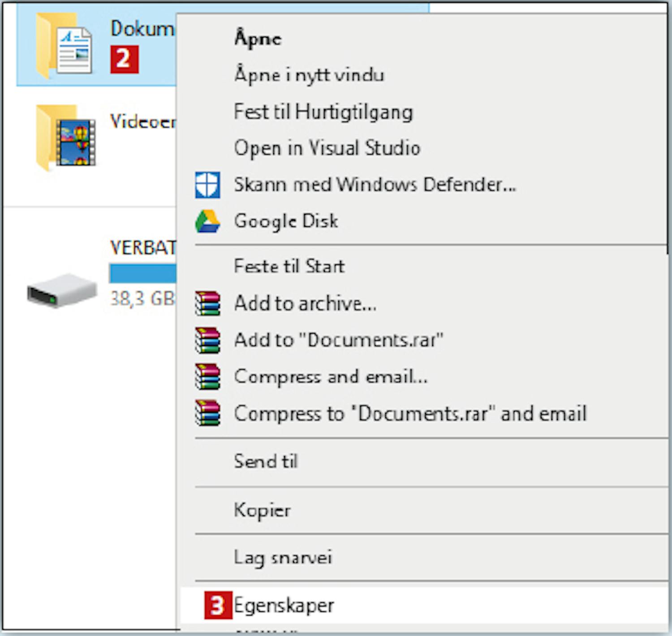Select Fest til Hurtigtilgang
Viewport: 672px width, 636px height.
coord(323,112)
